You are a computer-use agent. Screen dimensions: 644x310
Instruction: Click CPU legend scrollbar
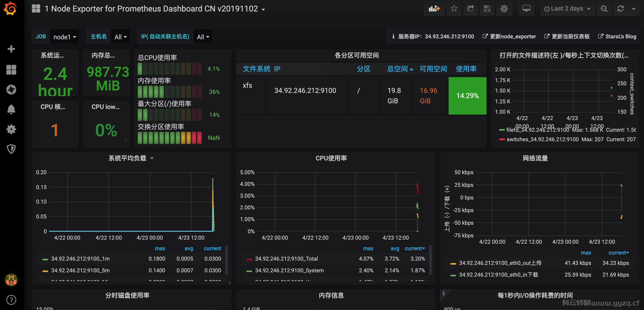pos(431,260)
